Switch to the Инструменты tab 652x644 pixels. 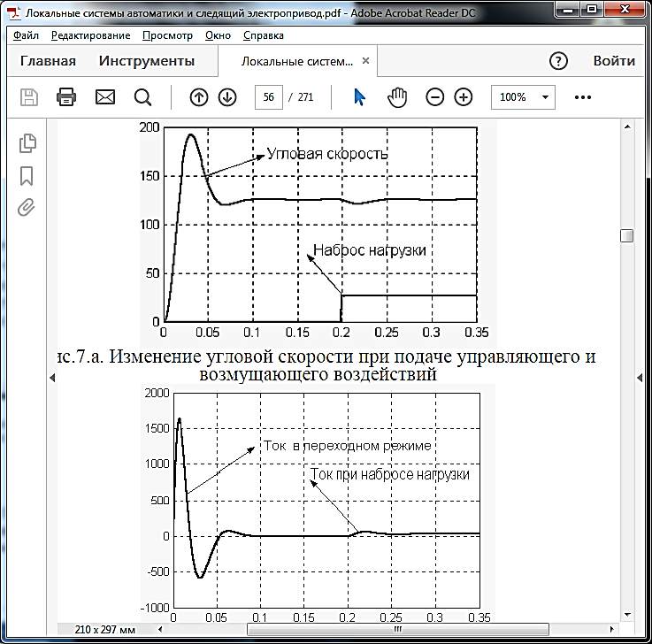point(147,61)
